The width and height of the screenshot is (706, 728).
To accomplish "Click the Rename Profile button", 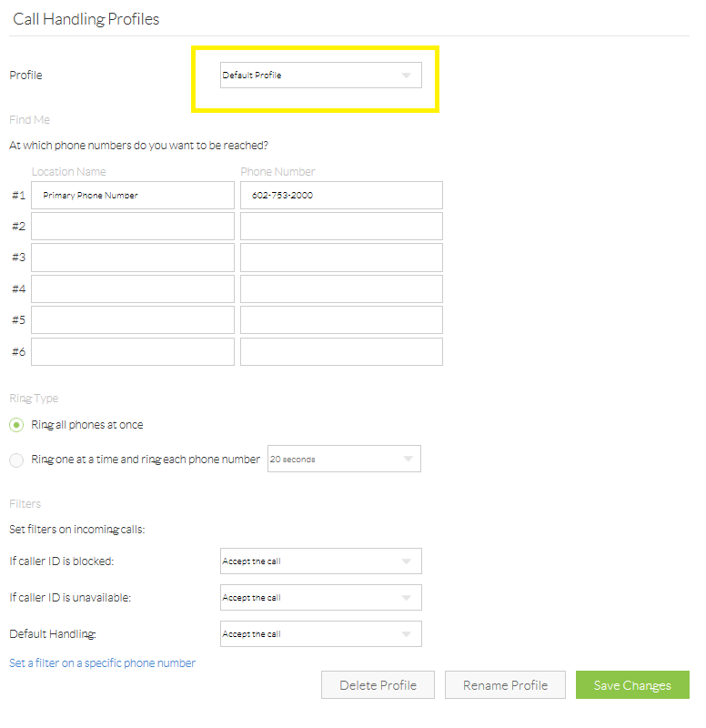I will (505, 684).
